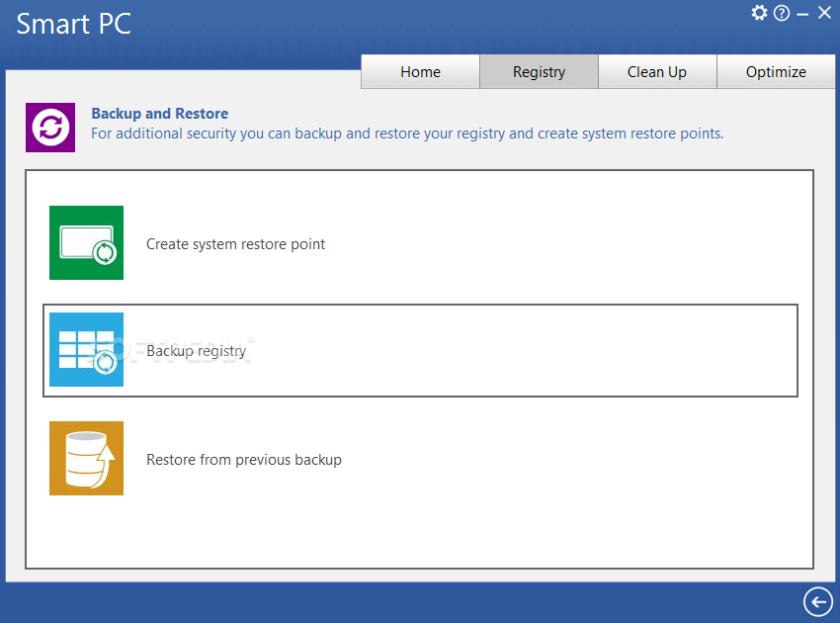The height and width of the screenshot is (623, 840).
Task: Click the Backup and Restore heading
Action: 160,114
